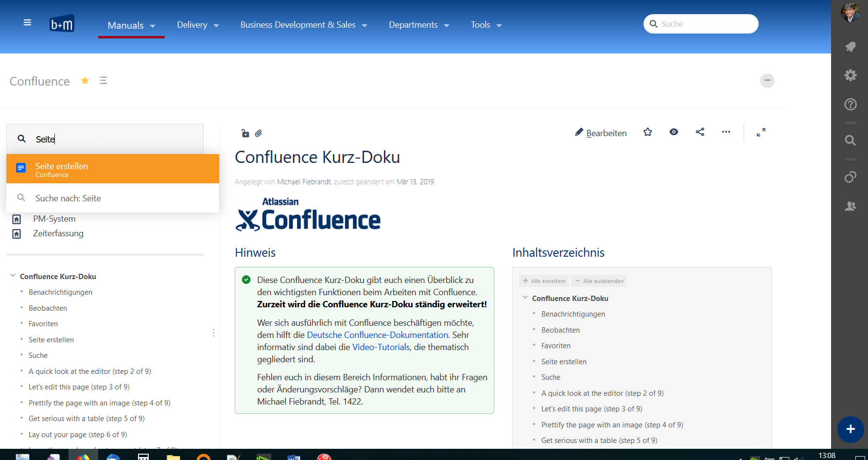Toggle the favorite star next to Confluence
The height and width of the screenshot is (460, 868).
[x=85, y=80]
